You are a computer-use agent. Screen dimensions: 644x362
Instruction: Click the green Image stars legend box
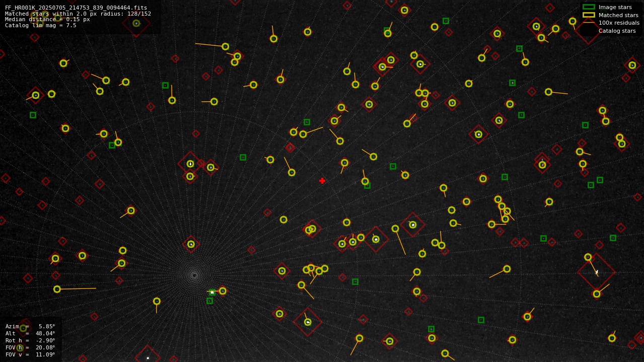pyautogui.click(x=589, y=7)
